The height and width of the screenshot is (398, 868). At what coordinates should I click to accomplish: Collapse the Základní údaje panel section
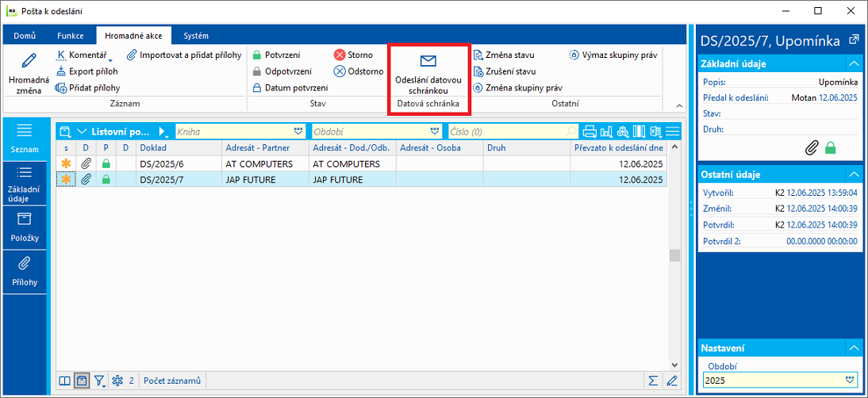pyautogui.click(x=853, y=63)
